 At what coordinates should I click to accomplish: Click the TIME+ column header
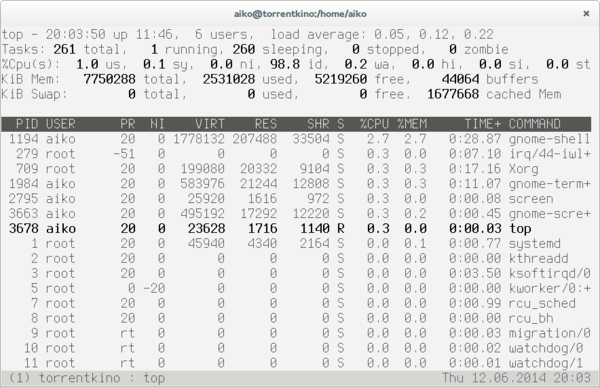tap(483, 124)
